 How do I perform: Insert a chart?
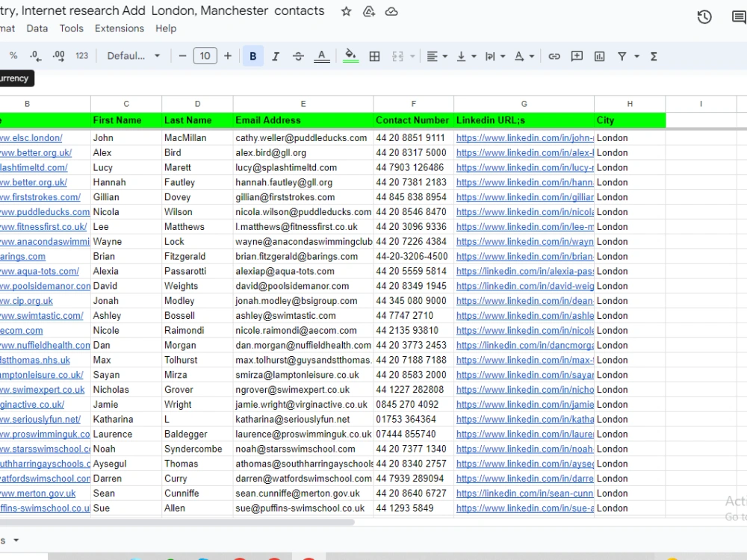599,56
